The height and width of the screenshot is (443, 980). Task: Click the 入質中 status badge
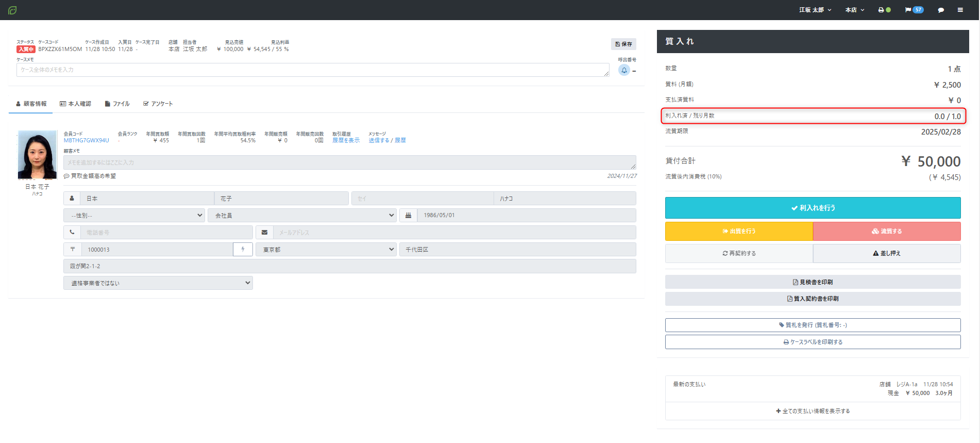pyautogui.click(x=26, y=50)
